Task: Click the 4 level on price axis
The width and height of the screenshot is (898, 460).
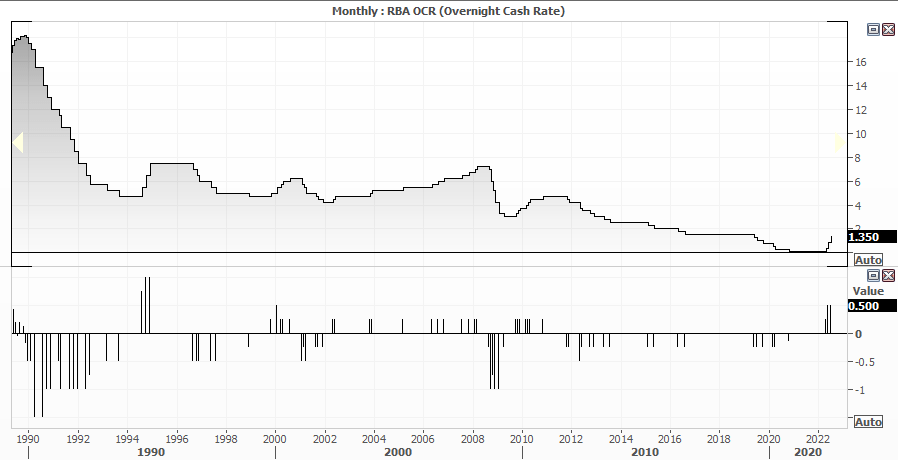Action: [858, 206]
